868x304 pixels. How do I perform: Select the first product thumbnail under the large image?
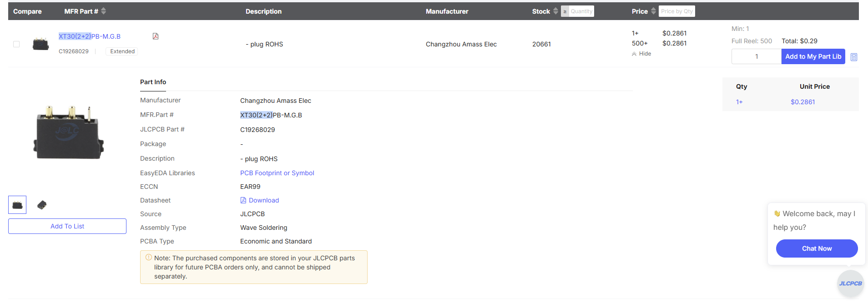coord(17,205)
